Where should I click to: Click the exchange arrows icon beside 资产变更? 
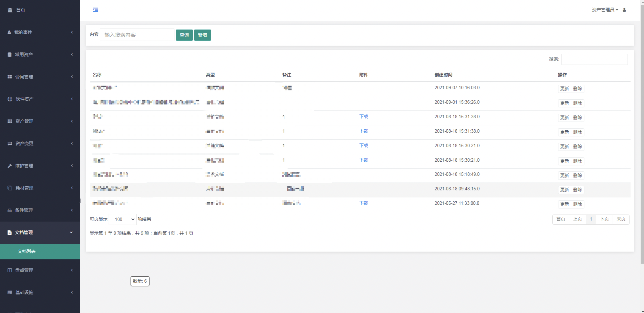coord(10,143)
